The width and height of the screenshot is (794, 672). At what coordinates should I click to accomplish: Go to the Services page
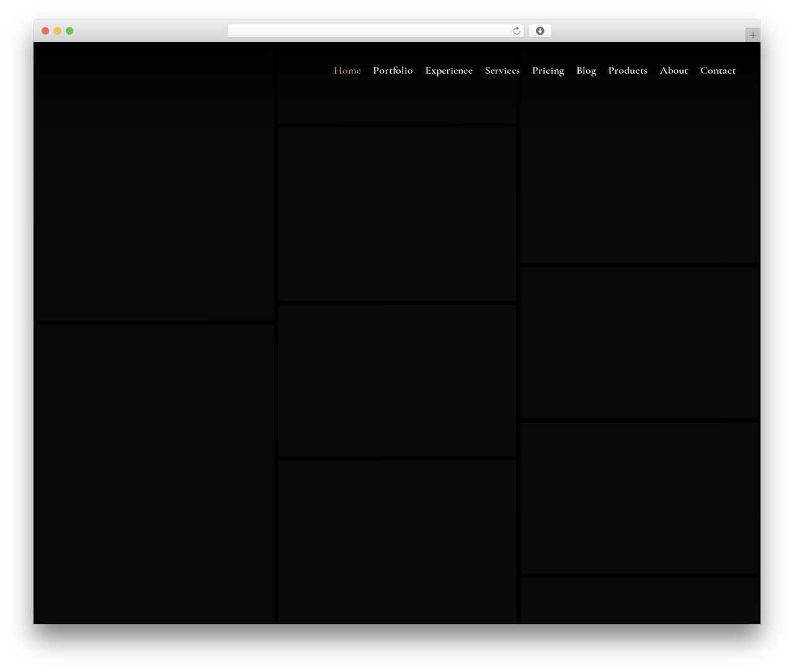[x=502, y=71]
